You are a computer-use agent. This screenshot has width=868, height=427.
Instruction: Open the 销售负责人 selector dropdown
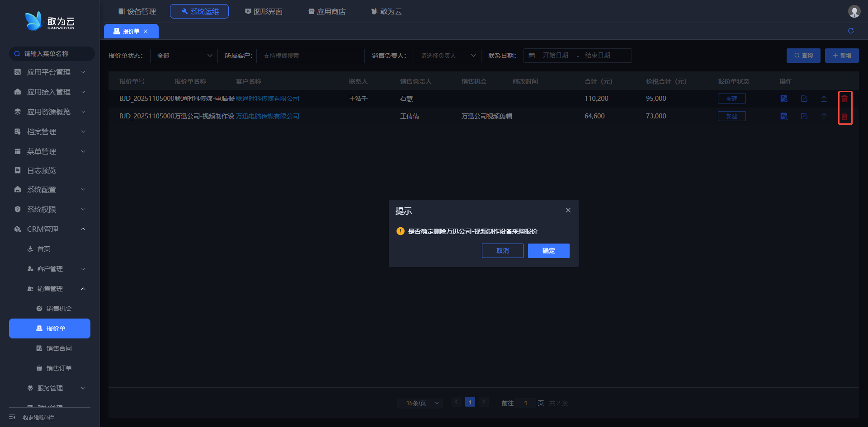tap(447, 56)
